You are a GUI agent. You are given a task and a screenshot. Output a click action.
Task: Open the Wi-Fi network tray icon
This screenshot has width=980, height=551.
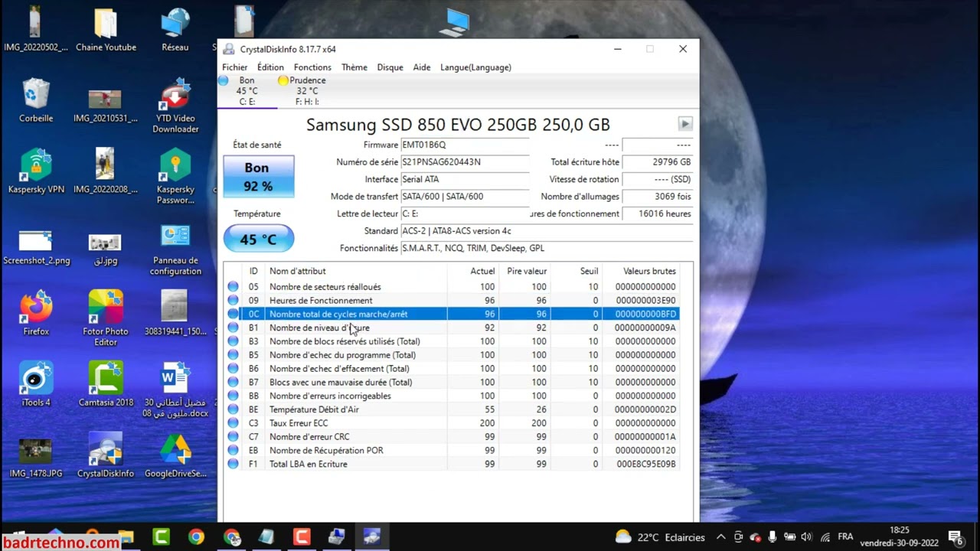tap(825, 537)
